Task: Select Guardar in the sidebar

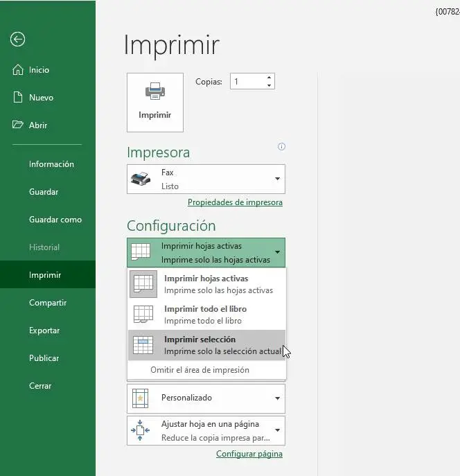Action: coord(48,192)
